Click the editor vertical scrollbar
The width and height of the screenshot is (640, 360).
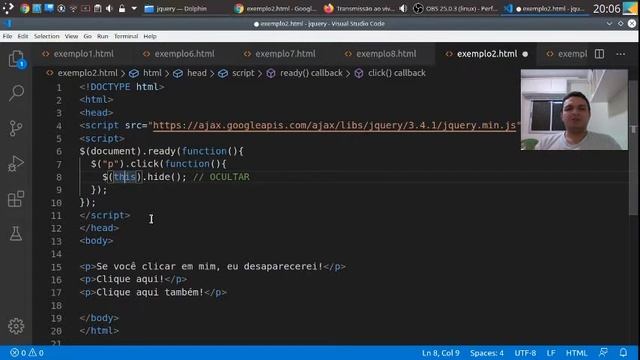pos(633,149)
